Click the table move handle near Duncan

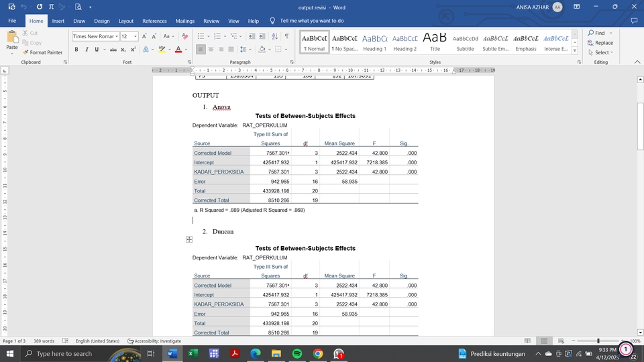click(x=189, y=239)
